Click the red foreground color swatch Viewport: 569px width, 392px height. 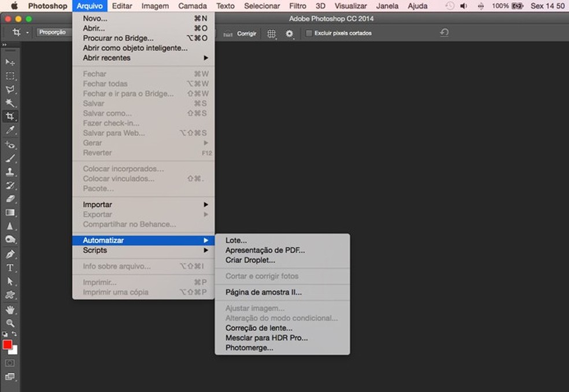click(x=7, y=345)
